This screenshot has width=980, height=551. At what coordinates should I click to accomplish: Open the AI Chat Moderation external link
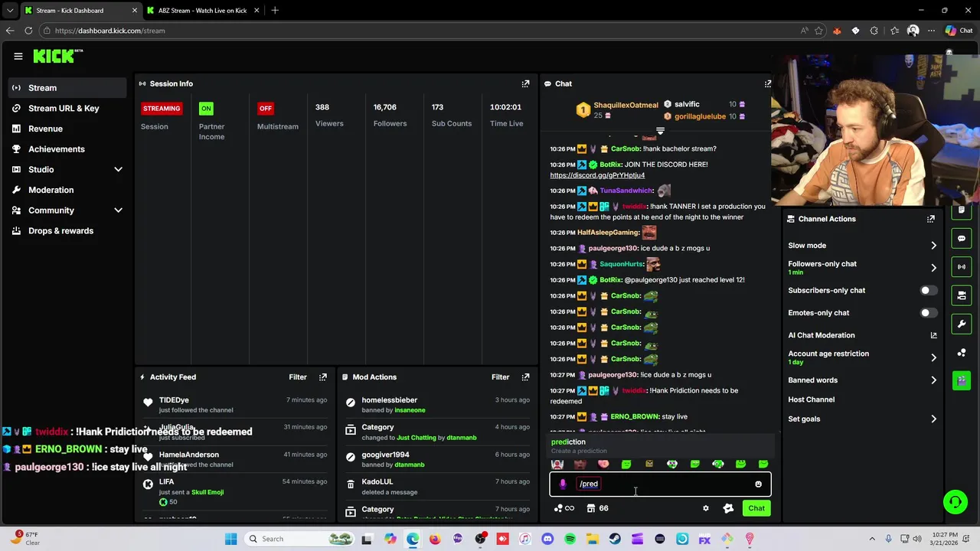click(933, 335)
